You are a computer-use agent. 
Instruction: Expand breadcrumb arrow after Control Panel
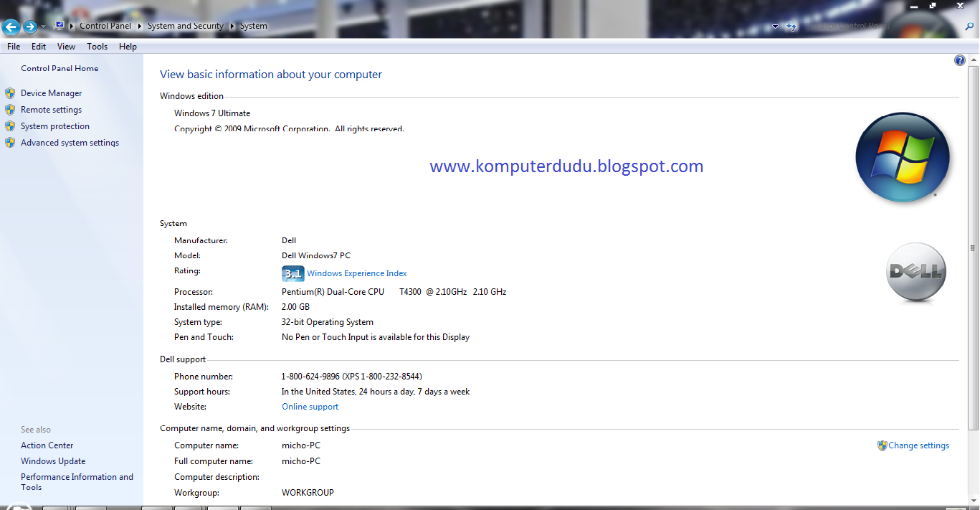point(139,27)
